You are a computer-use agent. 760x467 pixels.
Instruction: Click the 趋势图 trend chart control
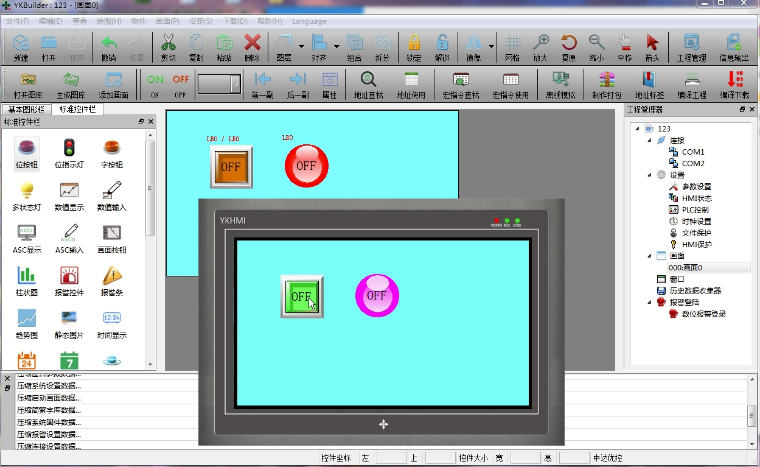click(x=27, y=321)
